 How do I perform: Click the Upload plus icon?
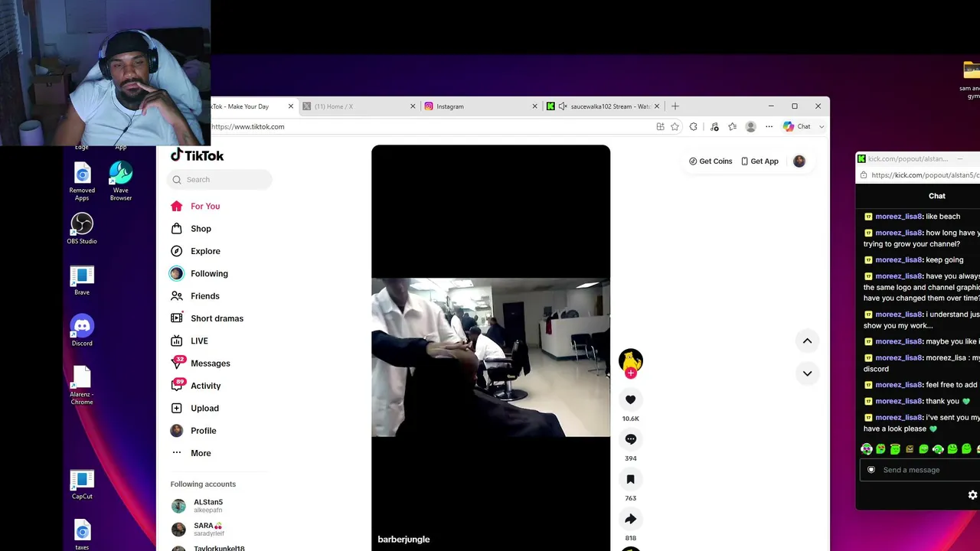point(177,408)
